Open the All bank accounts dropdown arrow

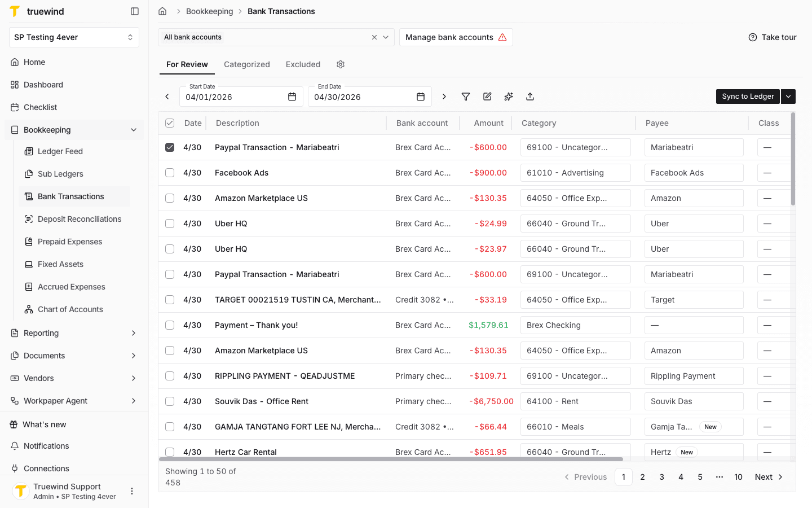(x=386, y=37)
